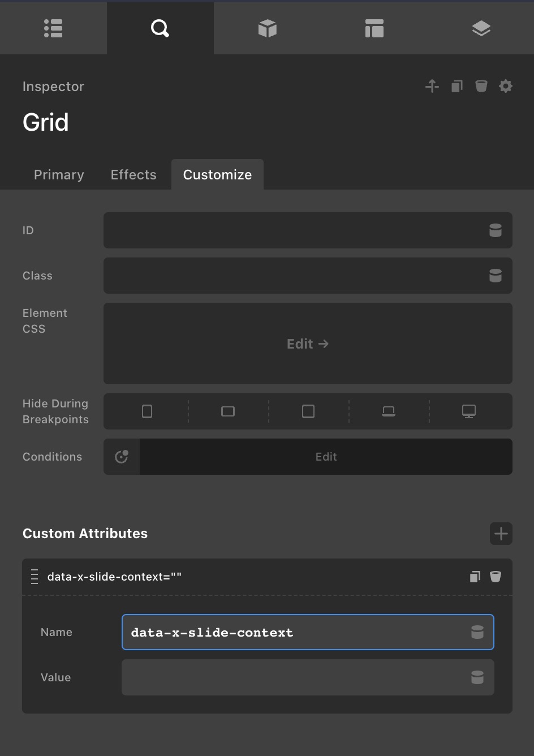Image resolution: width=534 pixels, height=756 pixels.
Task: Toggle hide on laptop breakpoint
Action: [388, 411]
